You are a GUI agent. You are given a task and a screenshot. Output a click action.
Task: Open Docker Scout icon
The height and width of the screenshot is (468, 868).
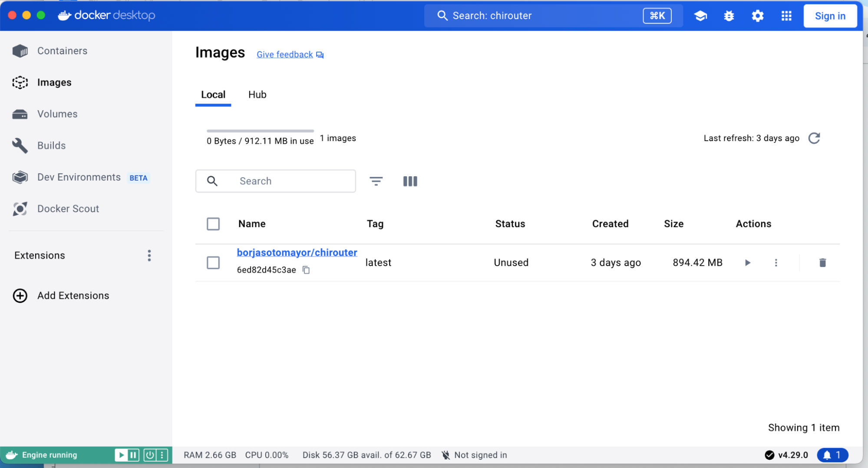[20, 209]
